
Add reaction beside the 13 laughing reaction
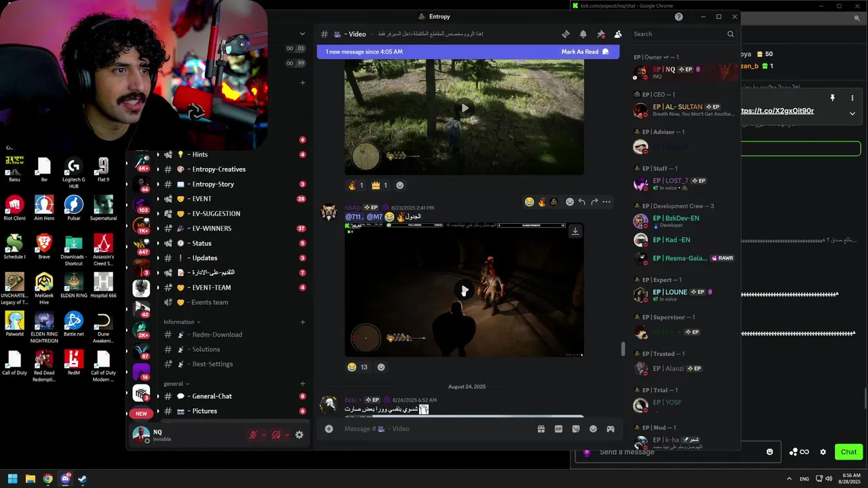click(381, 367)
